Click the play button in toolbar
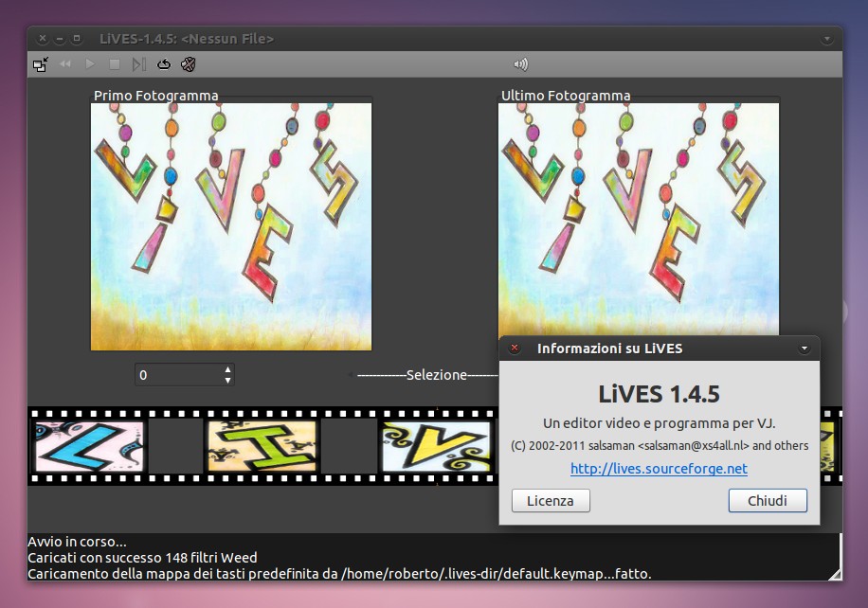The width and height of the screenshot is (868, 608). [90, 64]
